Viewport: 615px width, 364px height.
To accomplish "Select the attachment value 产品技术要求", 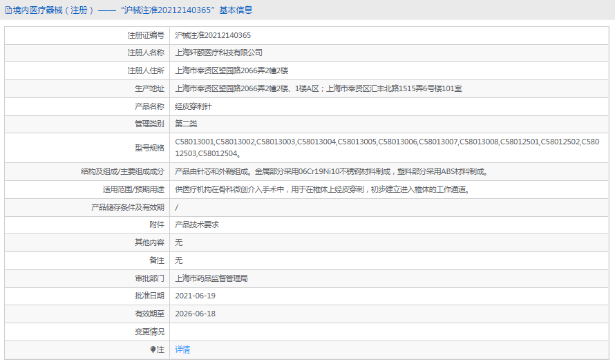I will click(197, 224).
